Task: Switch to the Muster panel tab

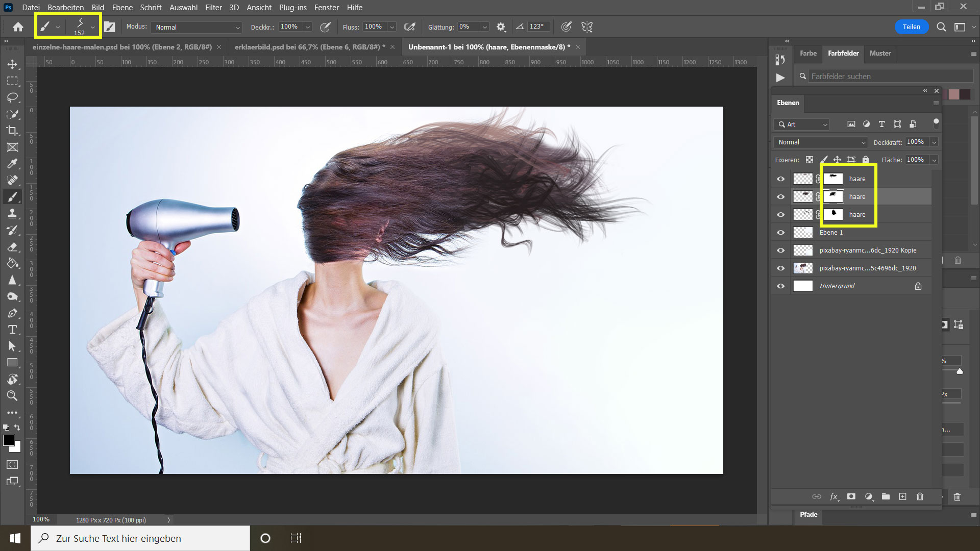Action: point(880,53)
